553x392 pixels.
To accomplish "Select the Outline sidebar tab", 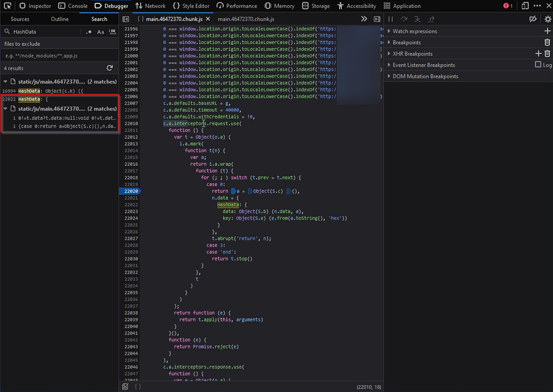I will pyautogui.click(x=59, y=19).
